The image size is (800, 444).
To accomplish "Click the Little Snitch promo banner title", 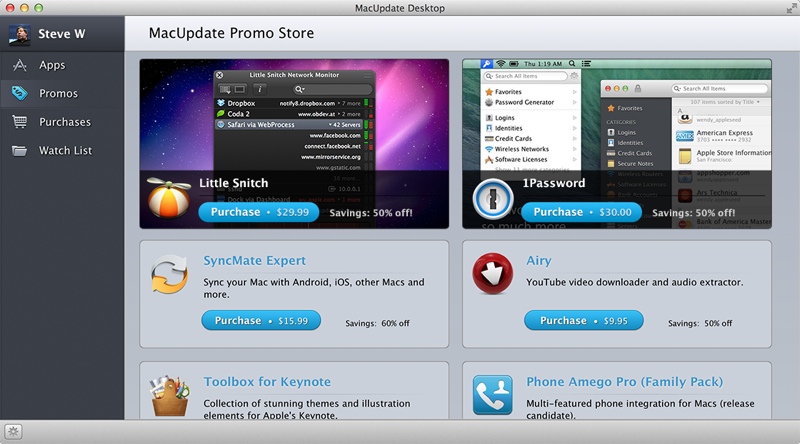I will coord(233,183).
